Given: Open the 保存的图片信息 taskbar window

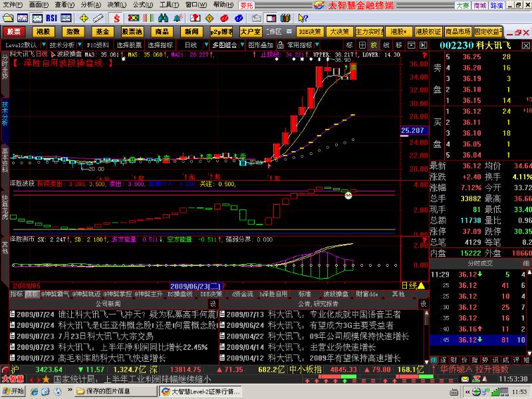Looking at the screenshot, I should coord(114,391).
